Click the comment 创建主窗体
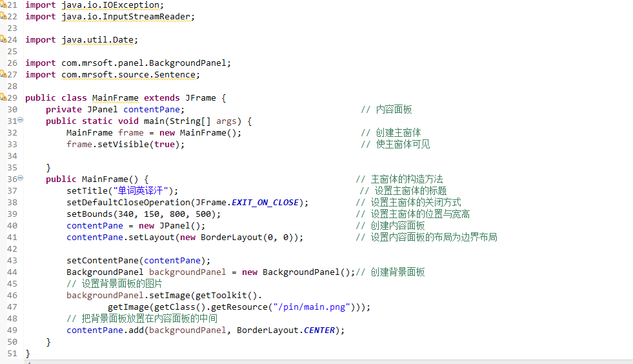This screenshot has height=364, width=633. [391, 132]
